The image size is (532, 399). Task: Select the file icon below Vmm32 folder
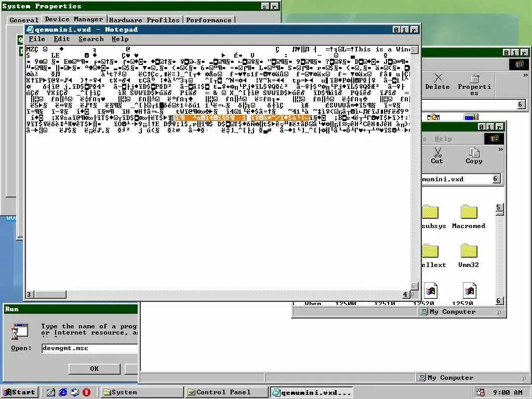pyautogui.click(x=470, y=291)
